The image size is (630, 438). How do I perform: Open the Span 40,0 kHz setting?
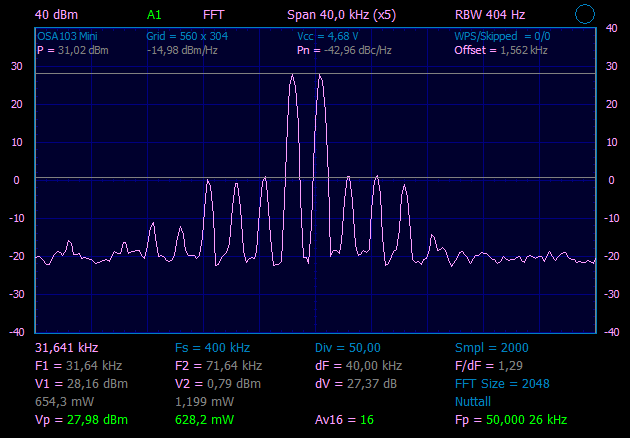click(341, 15)
